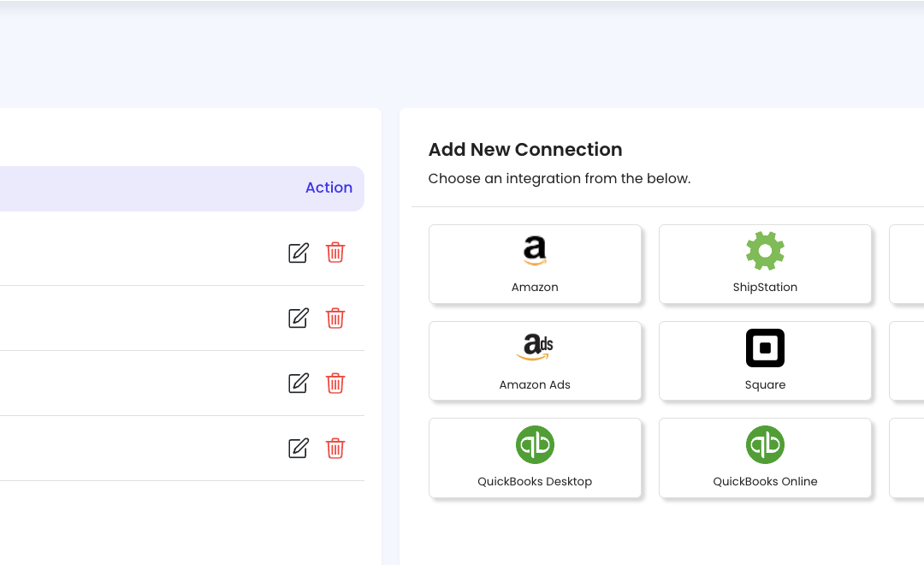Click the ShipStation gear icon
Screen dimensions: 924x565
coord(765,251)
